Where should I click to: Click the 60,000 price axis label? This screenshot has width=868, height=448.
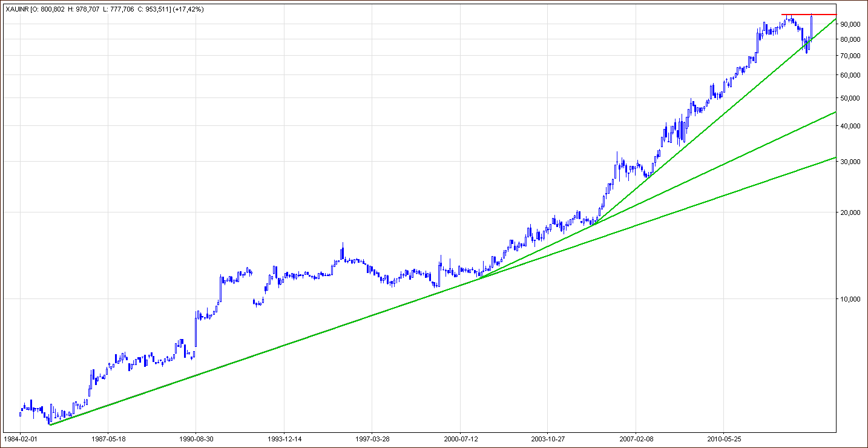click(x=850, y=75)
